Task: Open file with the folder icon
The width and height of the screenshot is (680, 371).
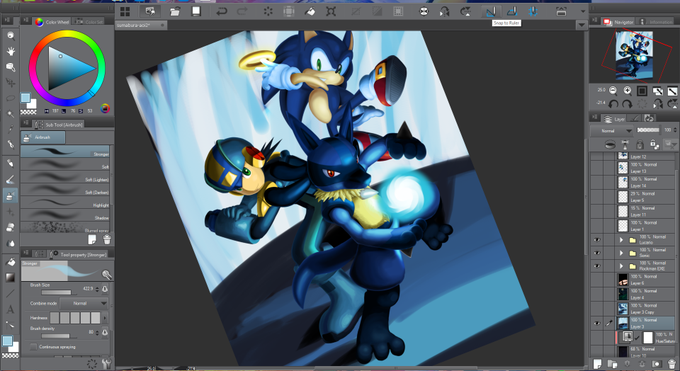Action: (x=175, y=12)
